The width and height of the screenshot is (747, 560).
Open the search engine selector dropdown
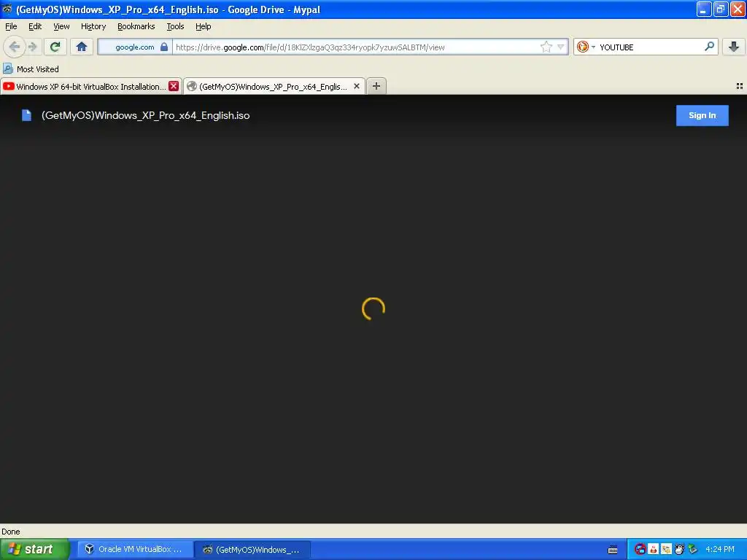pos(593,47)
